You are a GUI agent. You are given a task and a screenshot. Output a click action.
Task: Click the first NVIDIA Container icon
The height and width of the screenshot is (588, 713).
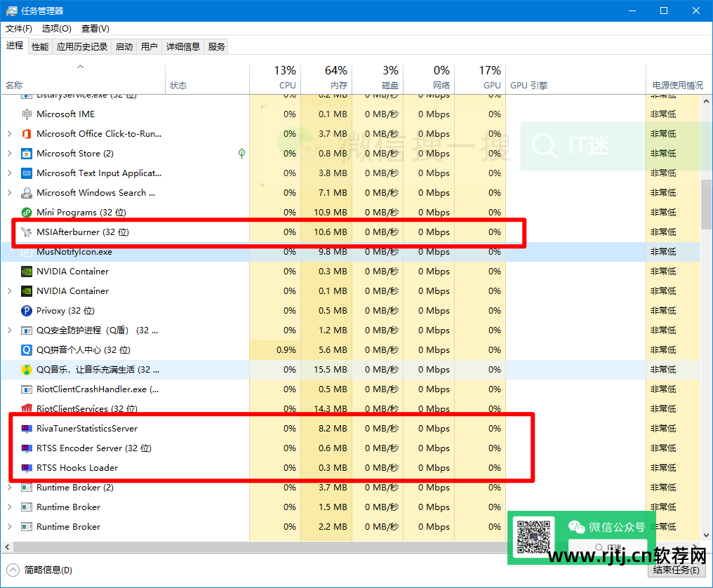27,272
